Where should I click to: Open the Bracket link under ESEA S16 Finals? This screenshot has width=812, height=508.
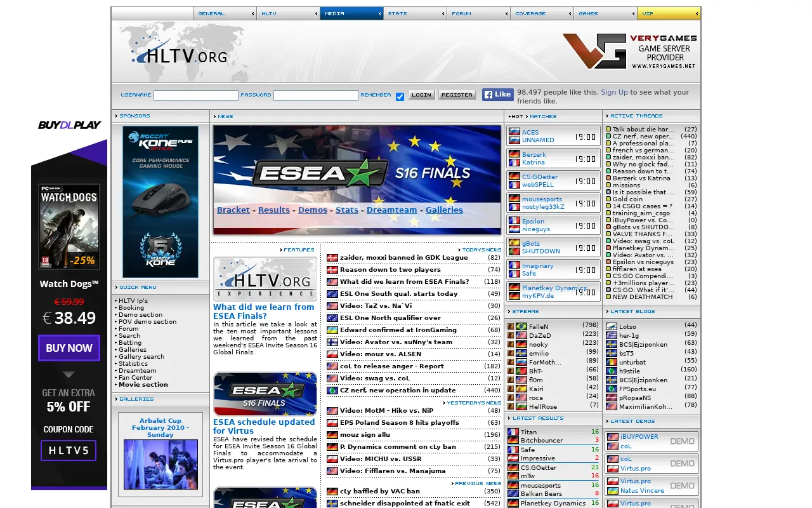tap(233, 210)
